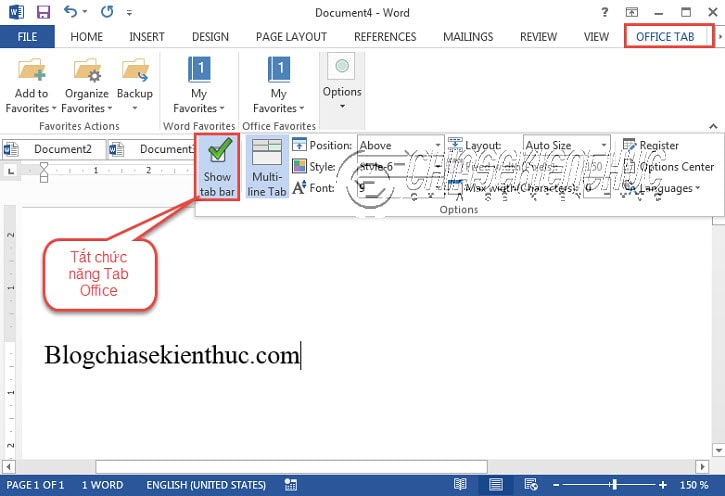
Task: Open Ribbon Display Options button
Action: [x=632, y=12]
